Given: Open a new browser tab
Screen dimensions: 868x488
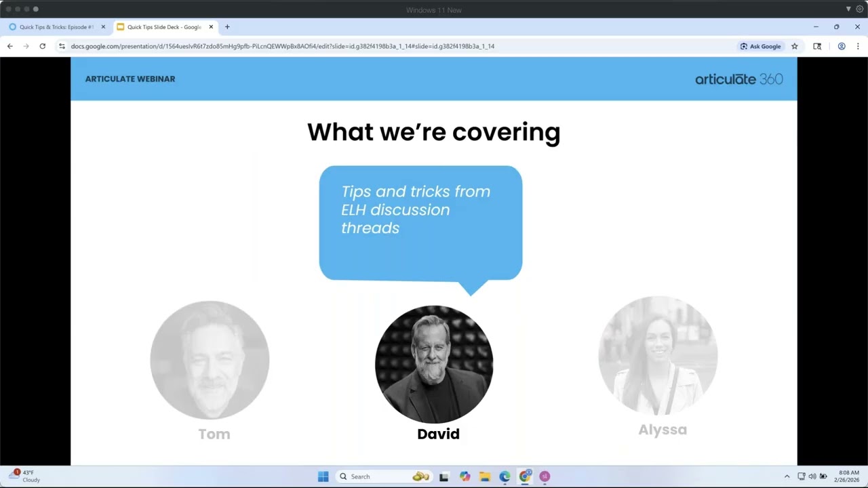Looking at the screenshot, I should point(227,27).
